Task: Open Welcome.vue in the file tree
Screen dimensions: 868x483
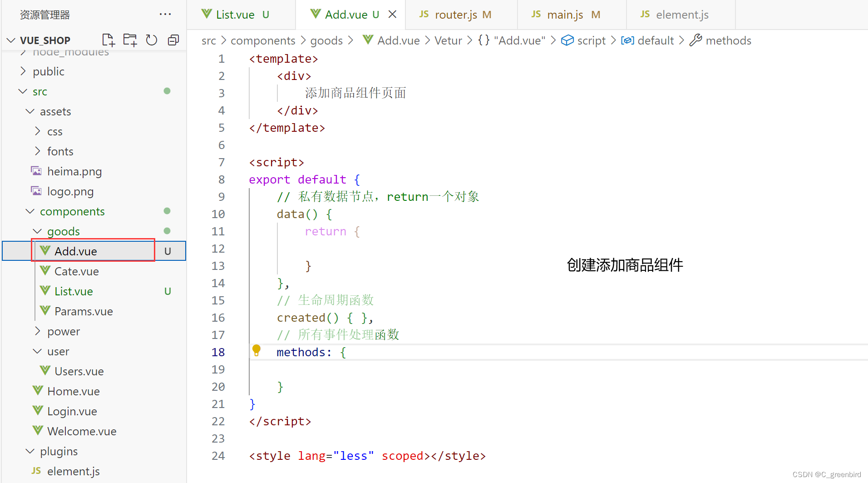Action: click(94, 431)
